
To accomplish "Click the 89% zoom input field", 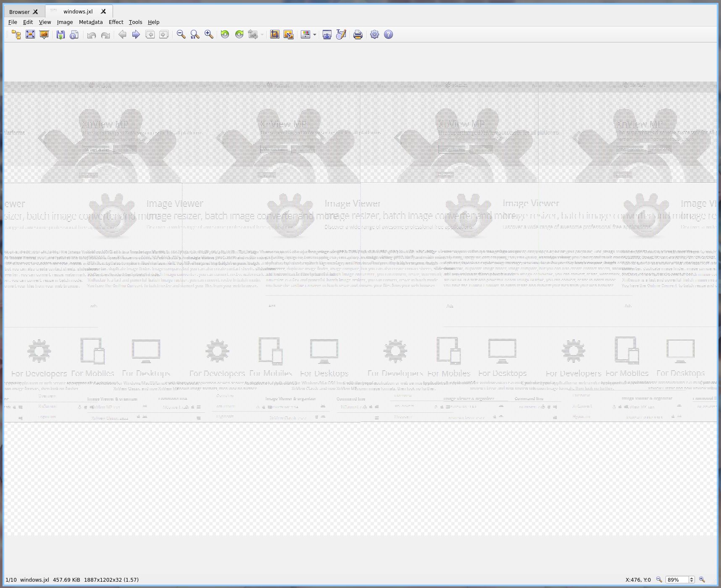I will pos(677,580).
